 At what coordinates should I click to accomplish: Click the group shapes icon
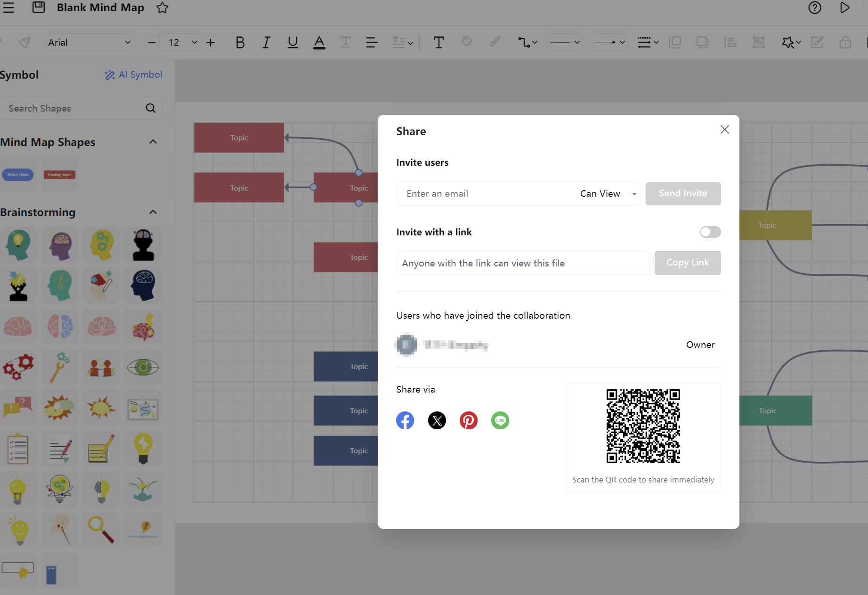759,42
